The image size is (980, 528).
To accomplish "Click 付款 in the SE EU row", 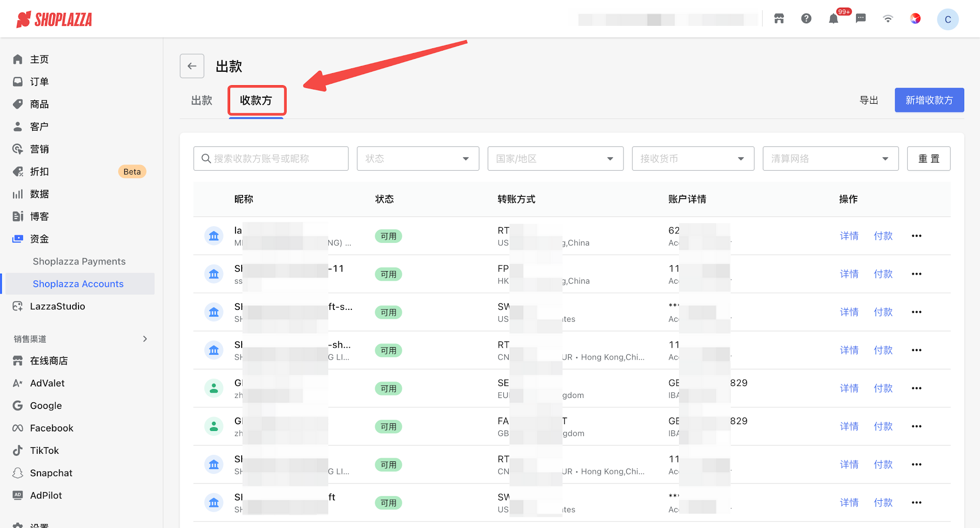I will pyautogui.click(x=883, y=388).
